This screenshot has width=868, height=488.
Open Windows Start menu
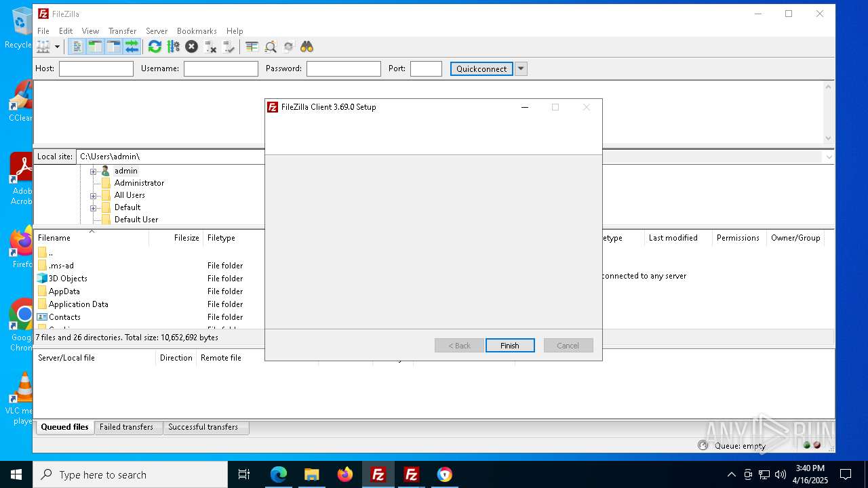click(x=16, y=474)
